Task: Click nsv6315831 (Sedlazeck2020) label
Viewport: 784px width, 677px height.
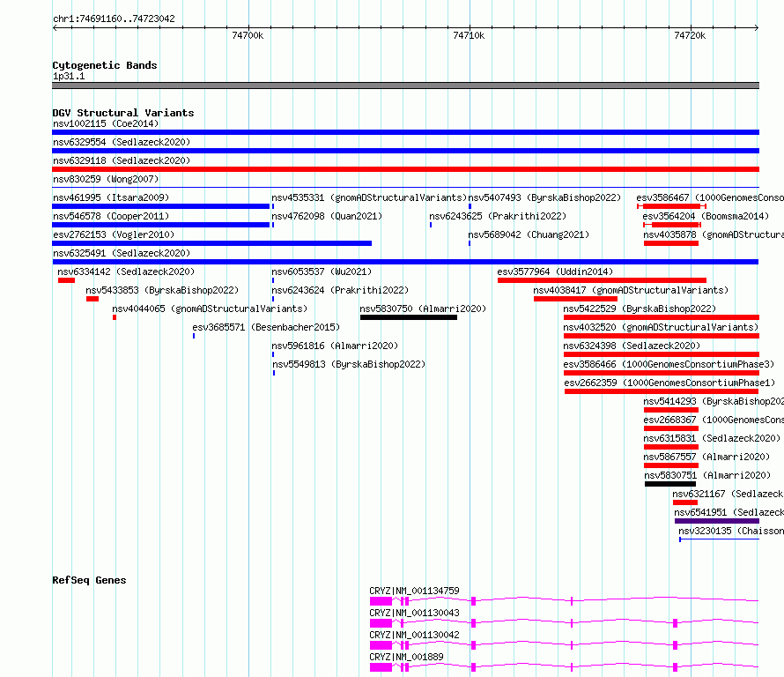Action: [x=712, y=438]
